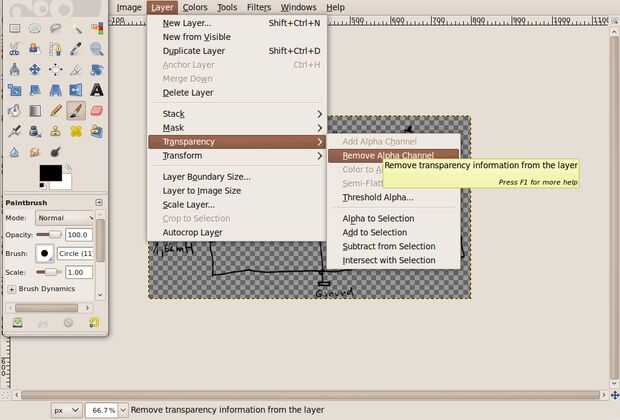
Task: Select the Heal tool
Action: coord(76,131)
